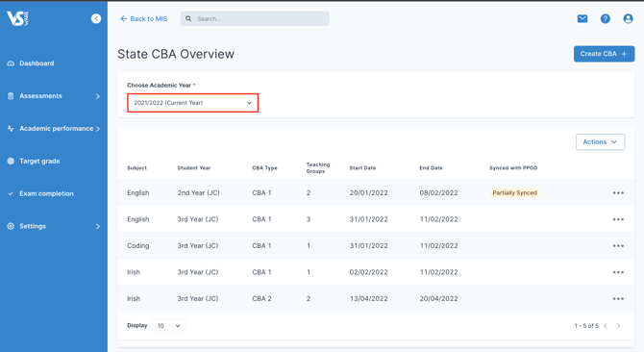Click the CBA Type column header
644x352 pixels.
[264, 168]
